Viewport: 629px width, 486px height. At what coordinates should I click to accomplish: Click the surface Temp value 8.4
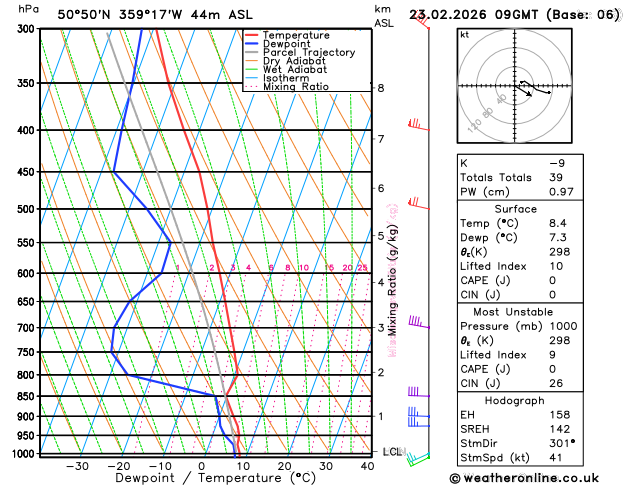coord(558,223)
